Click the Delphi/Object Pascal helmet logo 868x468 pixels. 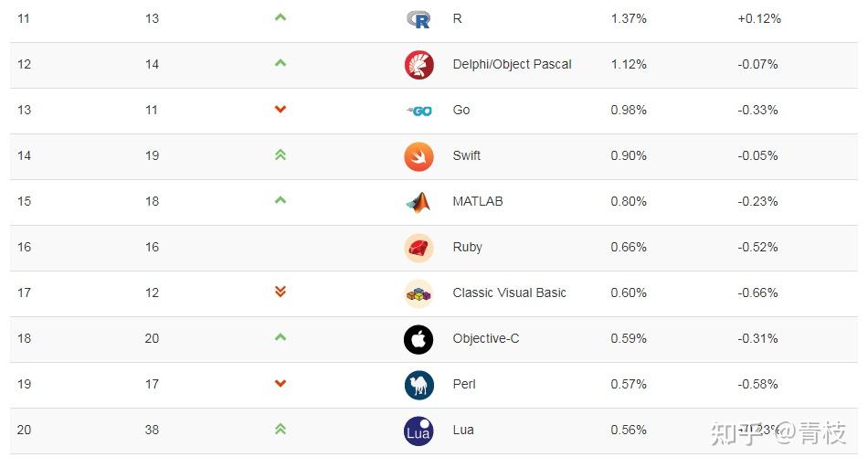[419, 65]
